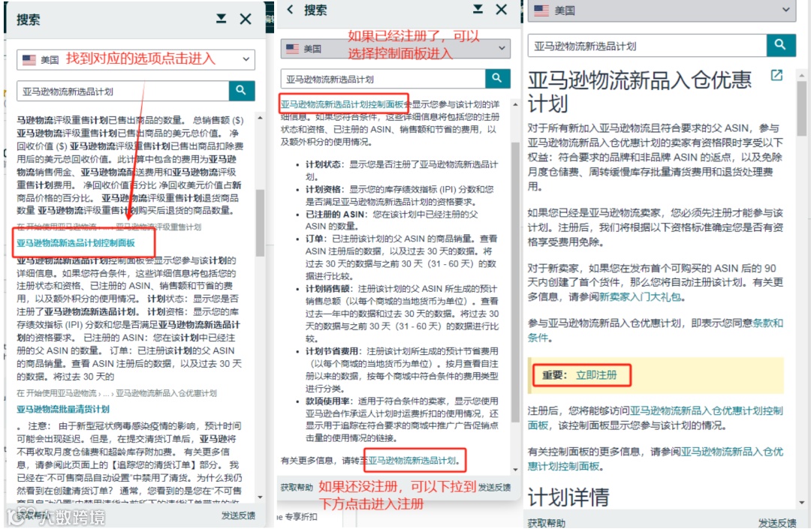Open the 美国 country dropdown in right panel
This screenshot has width=811, height=532.
662,11
